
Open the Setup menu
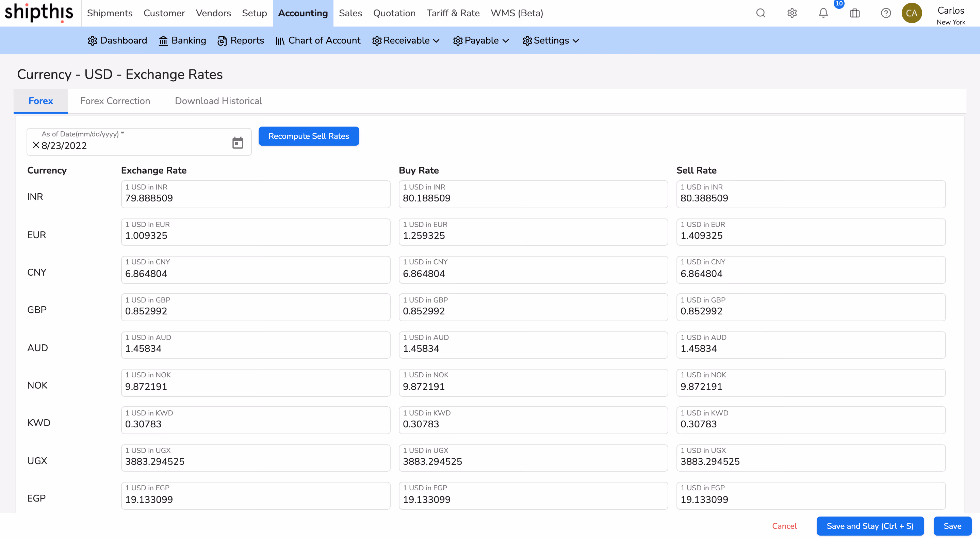click(x=255, y=13)
